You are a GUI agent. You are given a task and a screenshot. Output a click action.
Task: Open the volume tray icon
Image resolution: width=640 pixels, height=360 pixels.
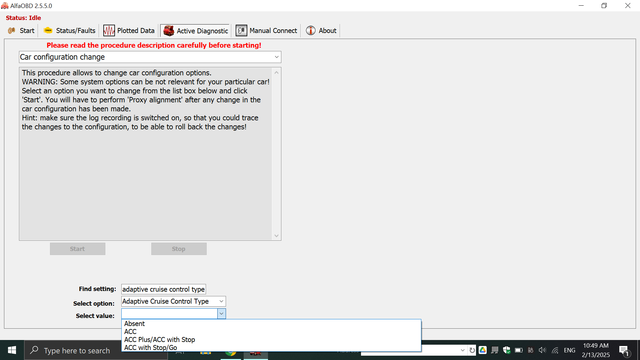point(542,350)
